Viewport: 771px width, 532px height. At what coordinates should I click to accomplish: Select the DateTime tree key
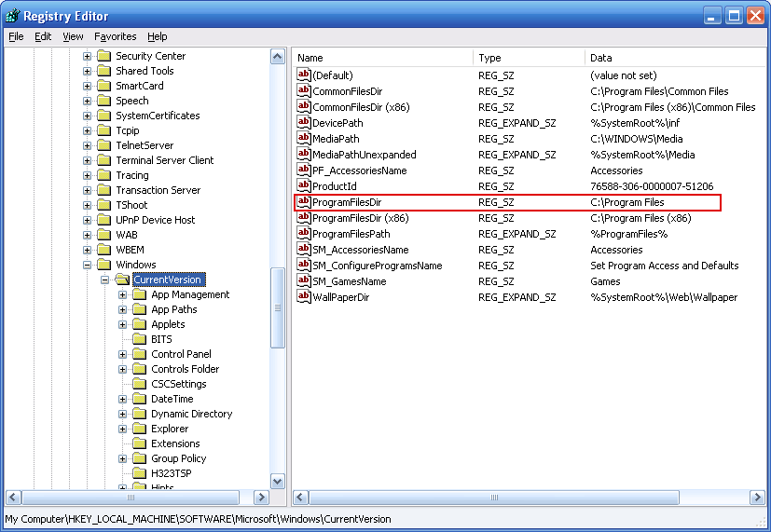172,399
